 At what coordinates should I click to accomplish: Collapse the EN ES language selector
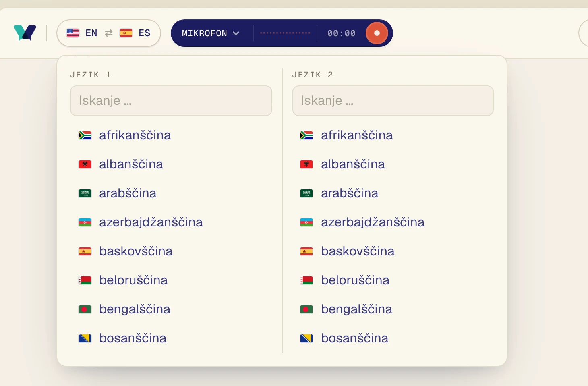[109, 33]
